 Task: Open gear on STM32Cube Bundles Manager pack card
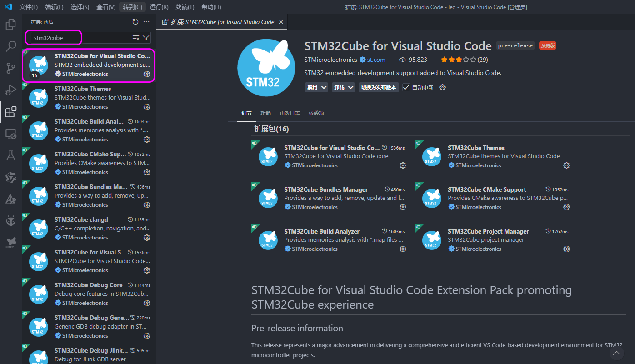[x=403, y=207]
